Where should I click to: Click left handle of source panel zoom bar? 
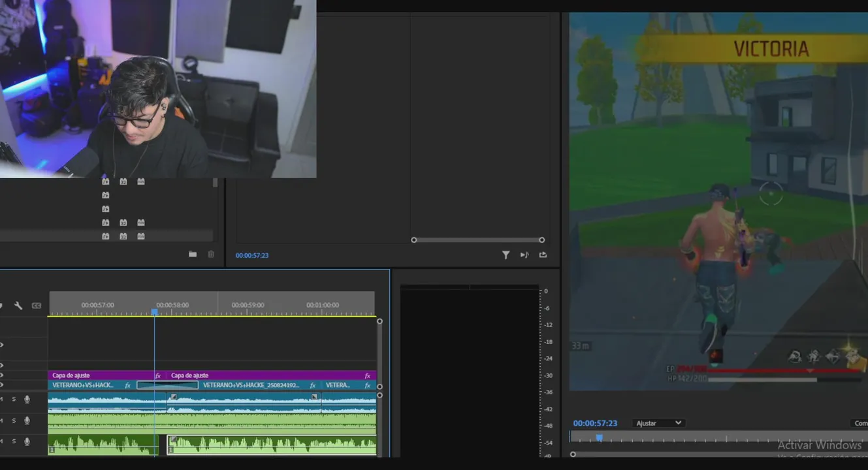tap(413, 240)
